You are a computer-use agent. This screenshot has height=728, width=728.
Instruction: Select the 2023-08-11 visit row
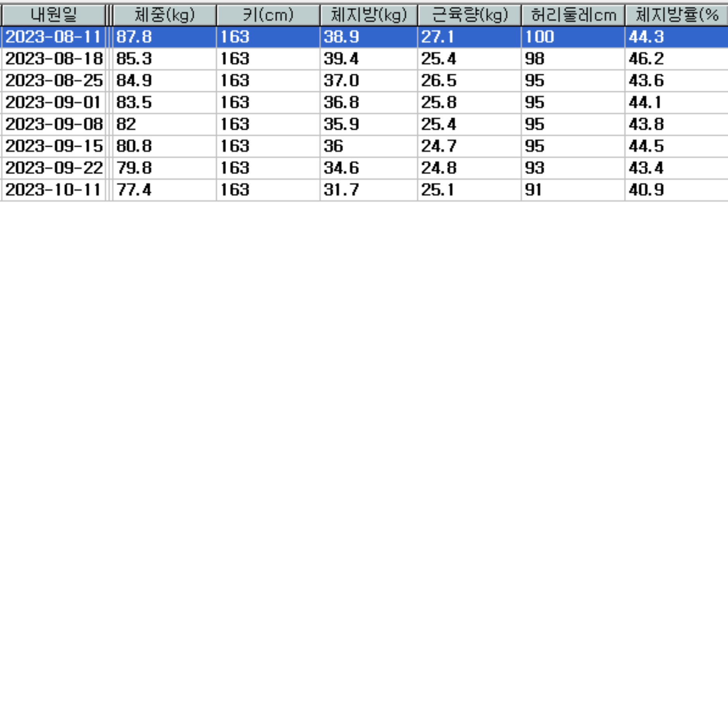pos(364,37)
